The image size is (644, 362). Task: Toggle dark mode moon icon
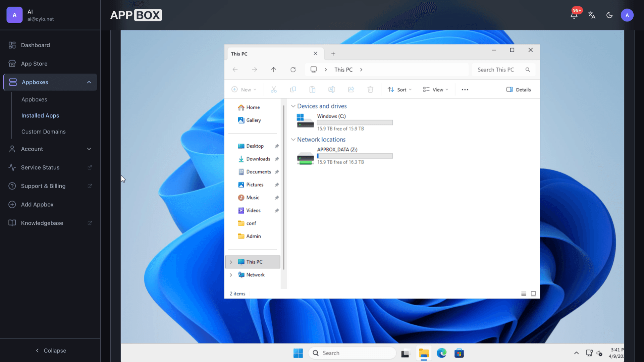609,15
